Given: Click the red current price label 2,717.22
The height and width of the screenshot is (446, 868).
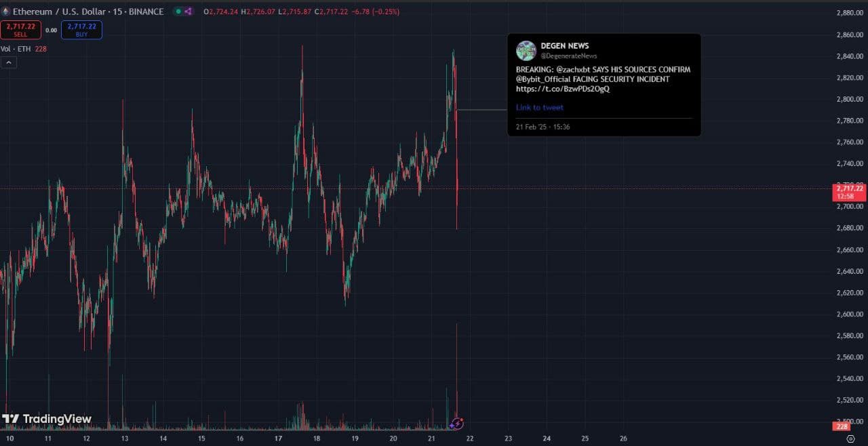Looking at the screenshot, I should pos(849,192).
